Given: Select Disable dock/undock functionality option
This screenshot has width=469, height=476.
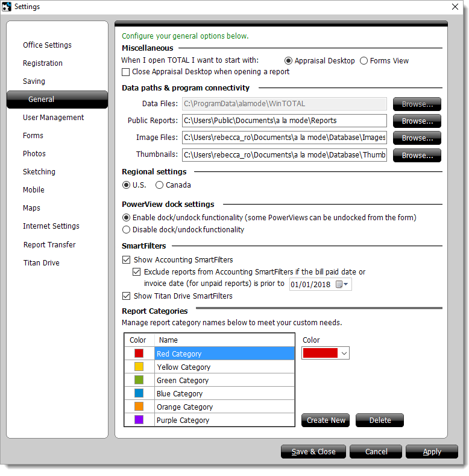Looking at the screenshot, I should [126, 229].
